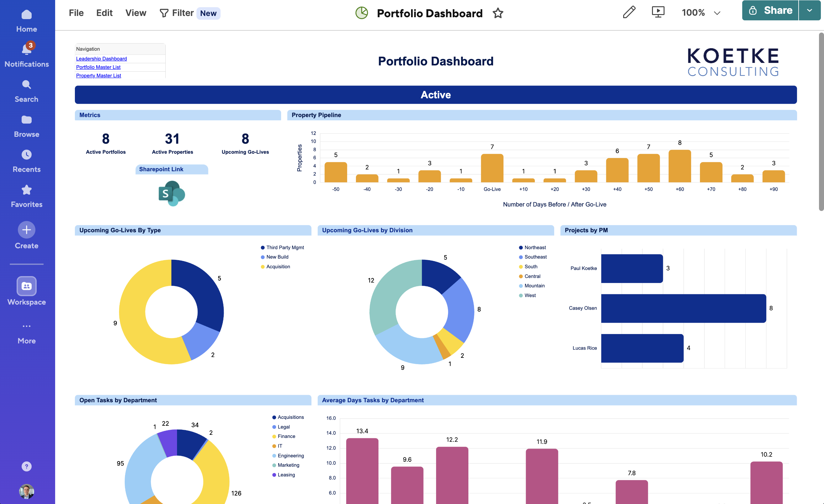Expand More options in sidebar
824x504 pixels.
(x=26, y=326)
